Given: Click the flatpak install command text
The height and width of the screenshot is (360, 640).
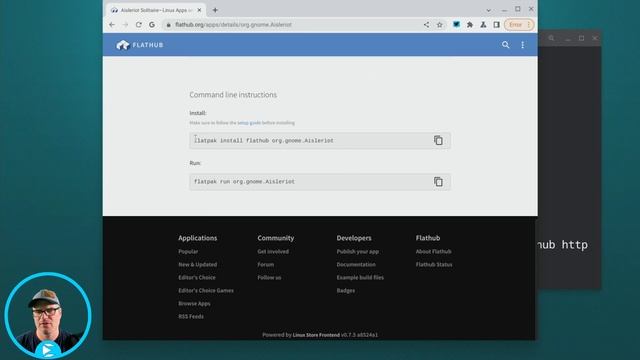Looking at the screenshot, I should click(264, 140).
